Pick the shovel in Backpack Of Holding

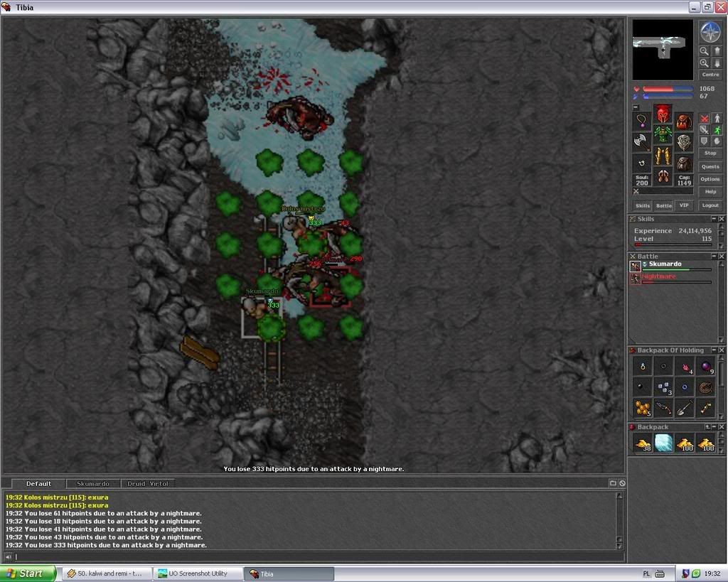coord(685,408)
